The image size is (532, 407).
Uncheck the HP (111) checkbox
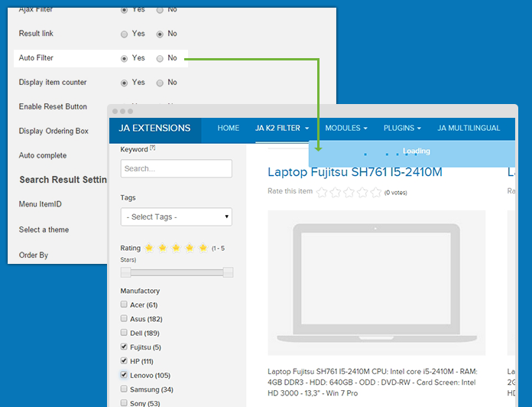124,360
